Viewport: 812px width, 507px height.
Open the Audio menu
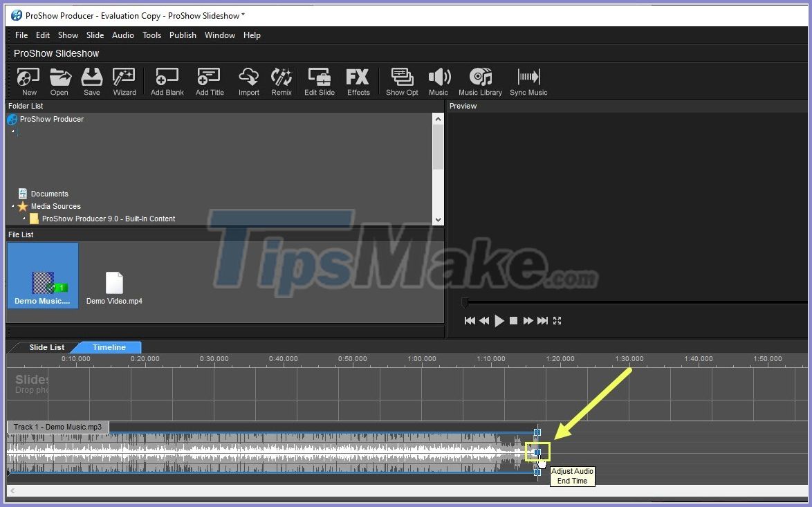coord(122,35)
